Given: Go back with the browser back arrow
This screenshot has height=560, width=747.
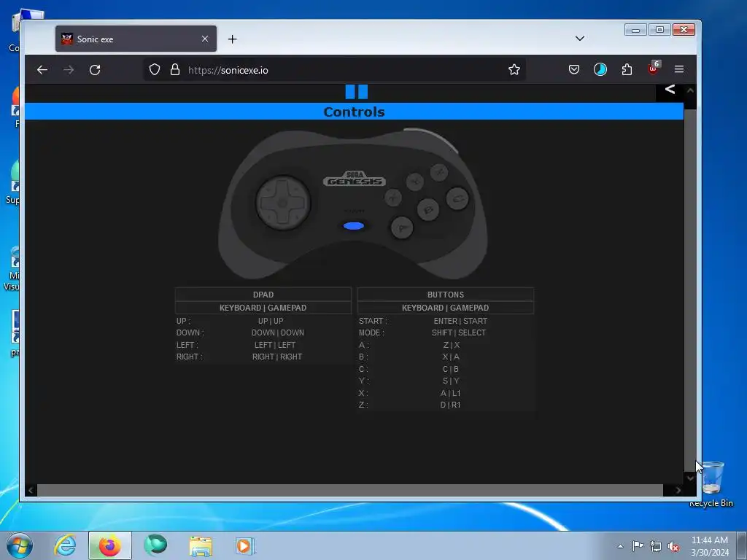Looking at the screenshot, I should pos(42,70).
